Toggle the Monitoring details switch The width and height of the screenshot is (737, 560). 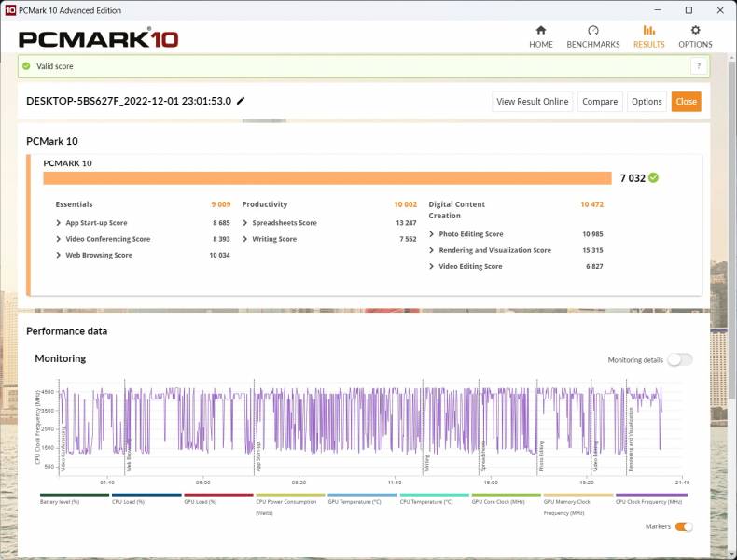(680, 359)
